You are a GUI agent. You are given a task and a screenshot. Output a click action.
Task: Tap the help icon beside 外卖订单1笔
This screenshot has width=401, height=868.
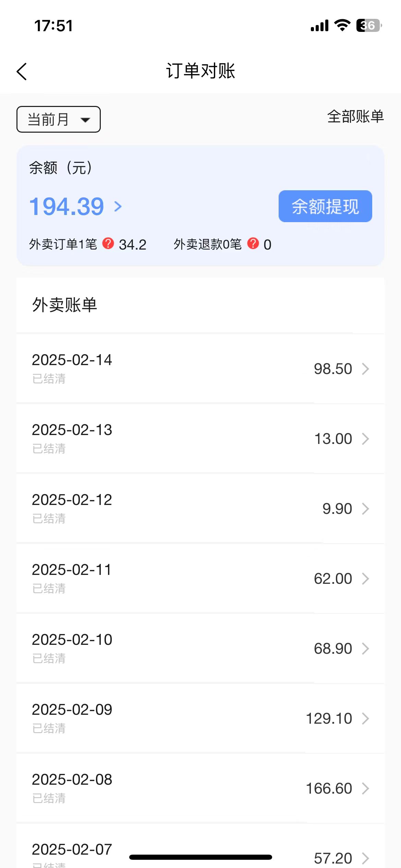(x=108, y=243)
